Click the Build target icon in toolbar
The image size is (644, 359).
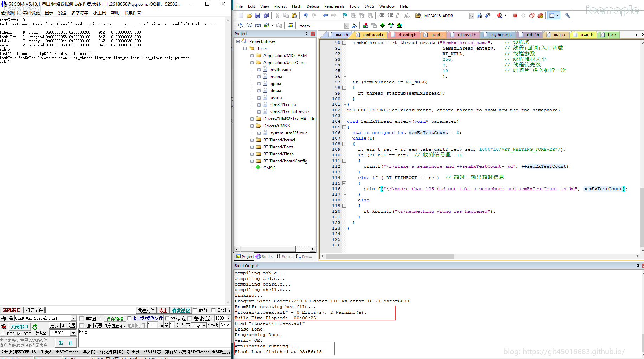coord(249,25)
